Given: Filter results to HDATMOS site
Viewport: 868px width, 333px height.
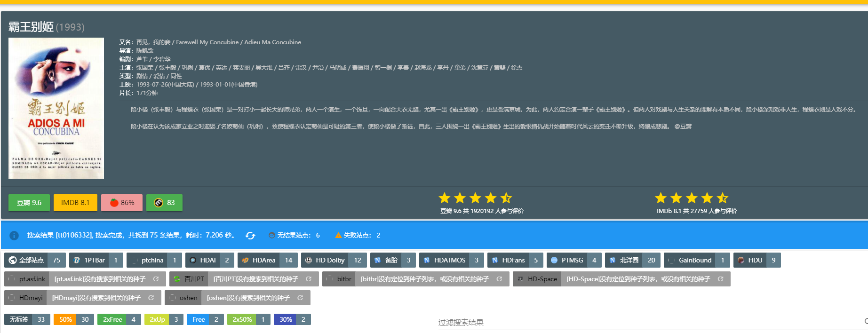Looking at the screenshot, I should (x=452, y=260).
